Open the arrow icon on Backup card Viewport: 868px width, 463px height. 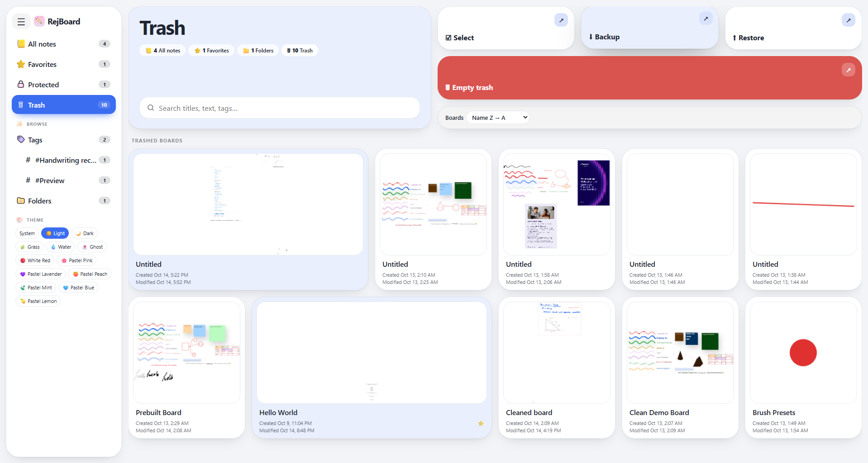click(706, 19)
